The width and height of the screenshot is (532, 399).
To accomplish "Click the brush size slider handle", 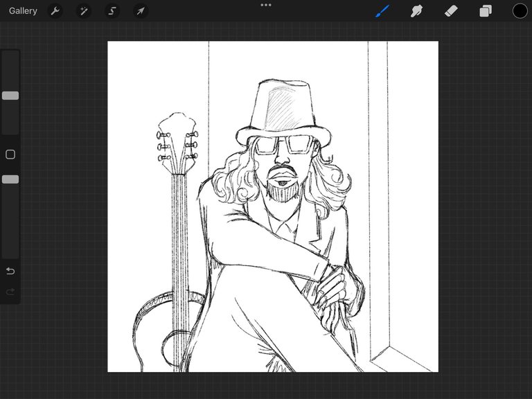I will (10, 96).
